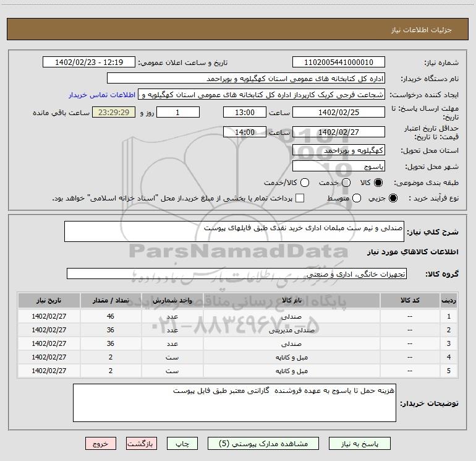
Task: Click the remaining time counter 23:29:29
Action: tap(114, 112)
